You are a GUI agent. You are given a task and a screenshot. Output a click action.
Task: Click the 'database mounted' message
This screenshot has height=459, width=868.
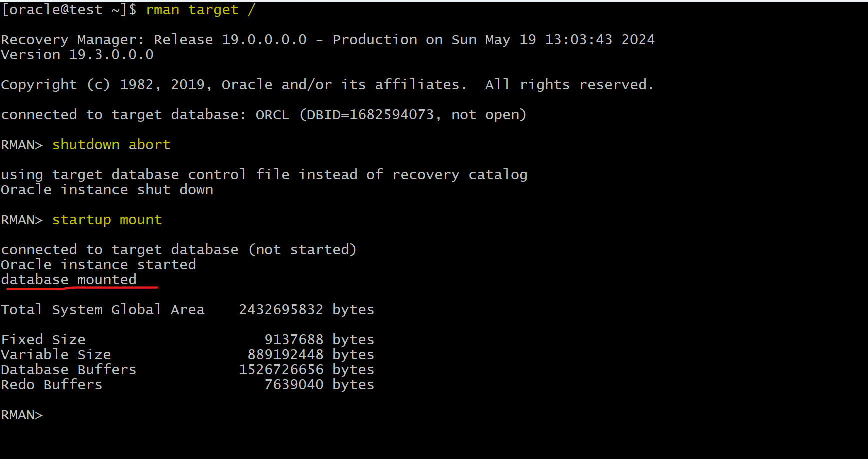tap(69, 280)
